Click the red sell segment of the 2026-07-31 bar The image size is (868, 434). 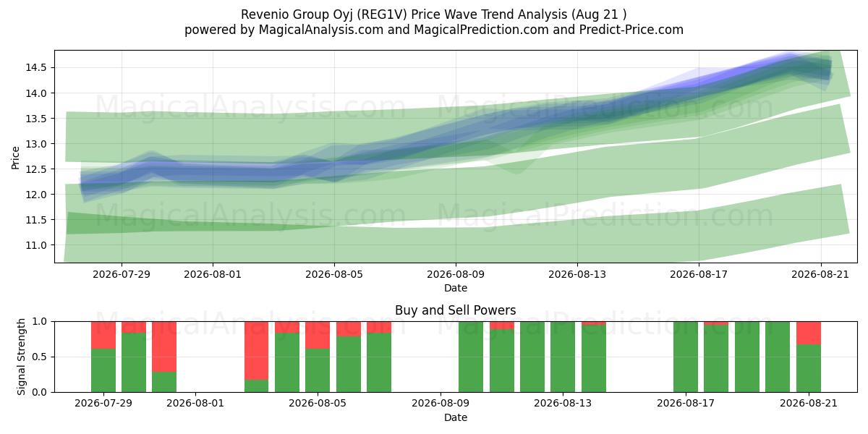point(164,346)
